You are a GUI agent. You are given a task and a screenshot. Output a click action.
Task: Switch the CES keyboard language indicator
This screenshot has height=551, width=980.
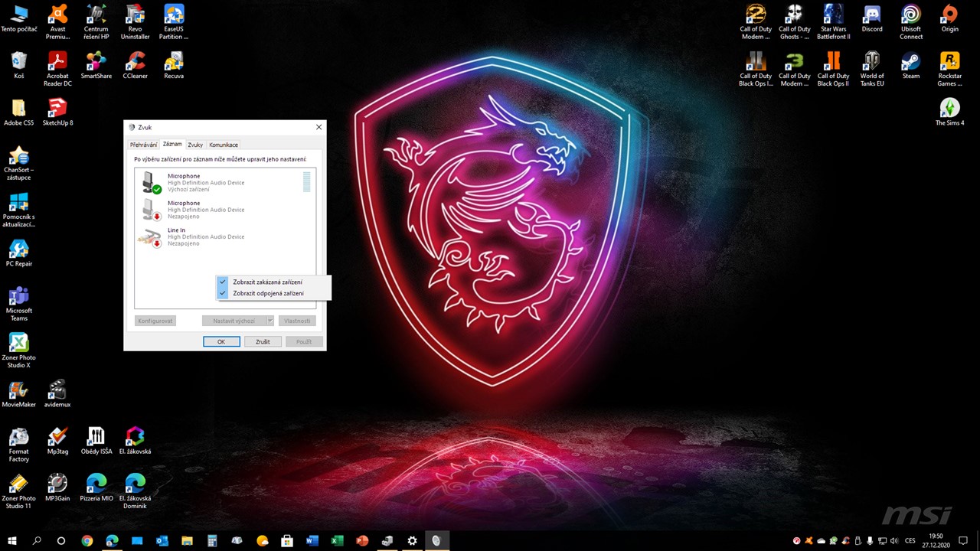pyautogui.click(x=910, y=540)
